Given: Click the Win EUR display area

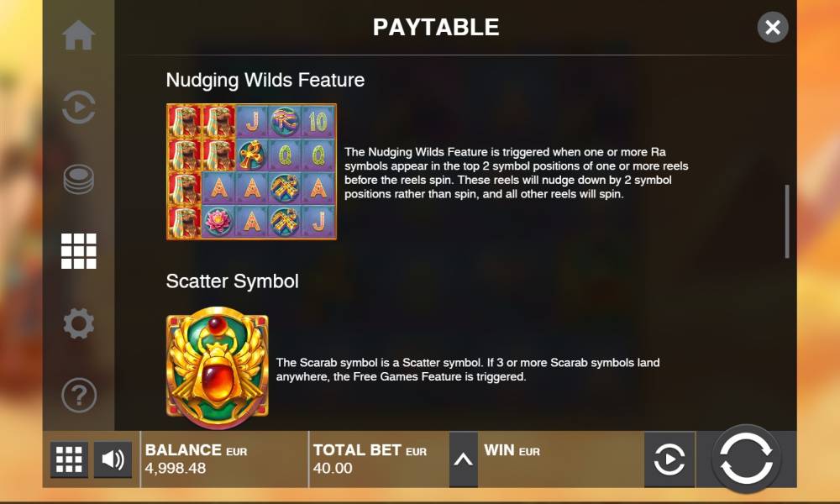Looking at the screenshot, I should click(x=561, y=459).
